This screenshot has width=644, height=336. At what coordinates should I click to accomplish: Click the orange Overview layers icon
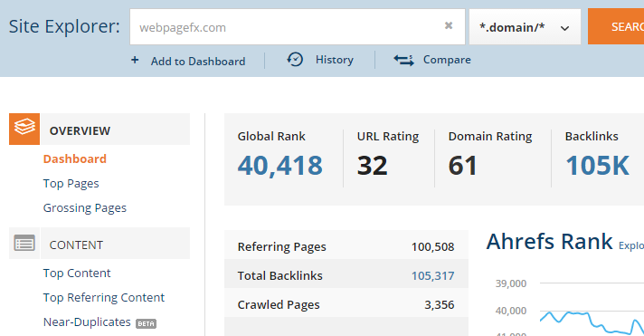pyautogui.click(x=24, y=129)
